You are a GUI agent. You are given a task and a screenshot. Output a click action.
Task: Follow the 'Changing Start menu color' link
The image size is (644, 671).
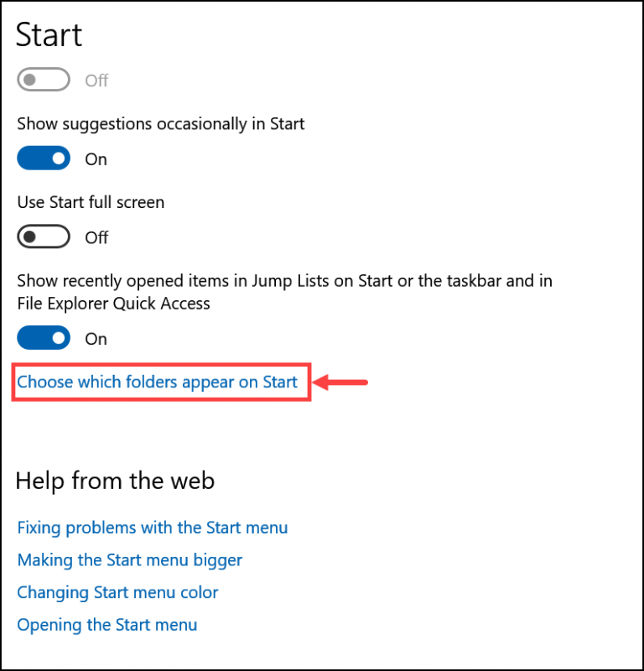[x=117, y=592]
